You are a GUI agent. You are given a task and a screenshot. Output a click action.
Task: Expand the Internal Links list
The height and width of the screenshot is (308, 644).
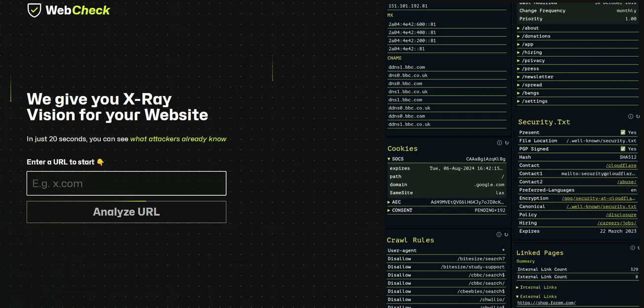pyautogui.click(x=518, y=287)
